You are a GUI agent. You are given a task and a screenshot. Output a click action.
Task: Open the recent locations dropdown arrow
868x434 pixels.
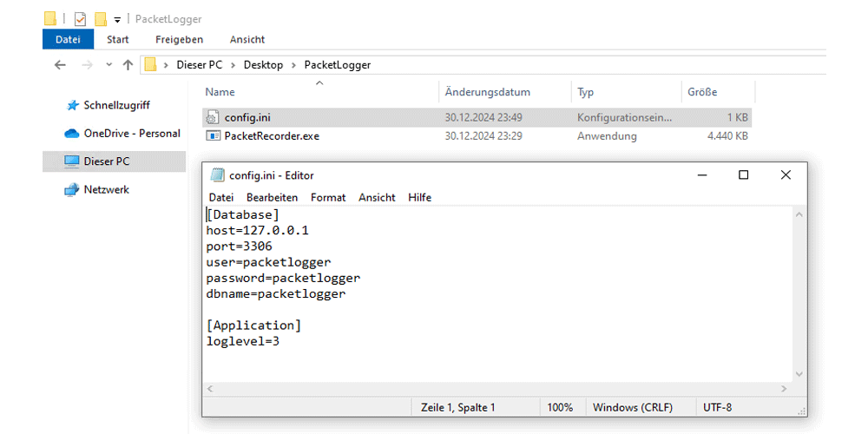[x=109, y=65]
